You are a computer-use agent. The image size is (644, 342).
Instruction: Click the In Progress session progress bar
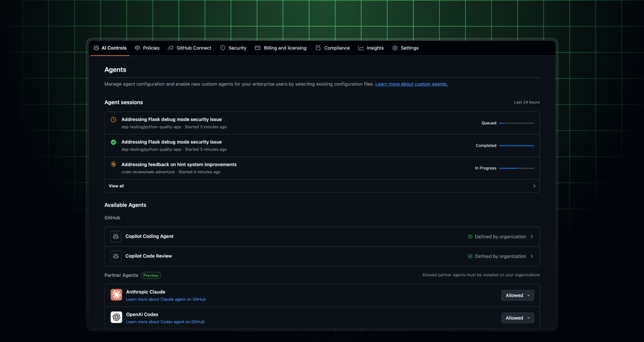tap(516, 168)
